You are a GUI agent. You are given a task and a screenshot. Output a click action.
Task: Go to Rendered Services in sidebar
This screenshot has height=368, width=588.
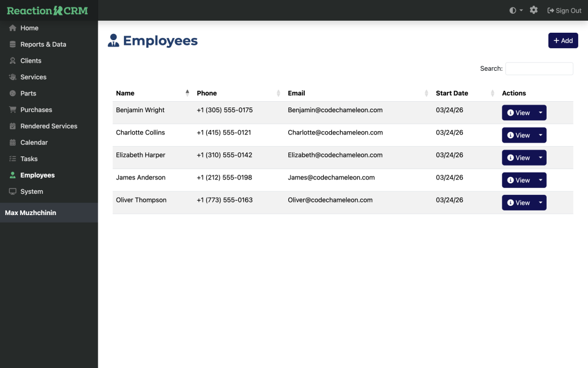click(x=48, y=126)
